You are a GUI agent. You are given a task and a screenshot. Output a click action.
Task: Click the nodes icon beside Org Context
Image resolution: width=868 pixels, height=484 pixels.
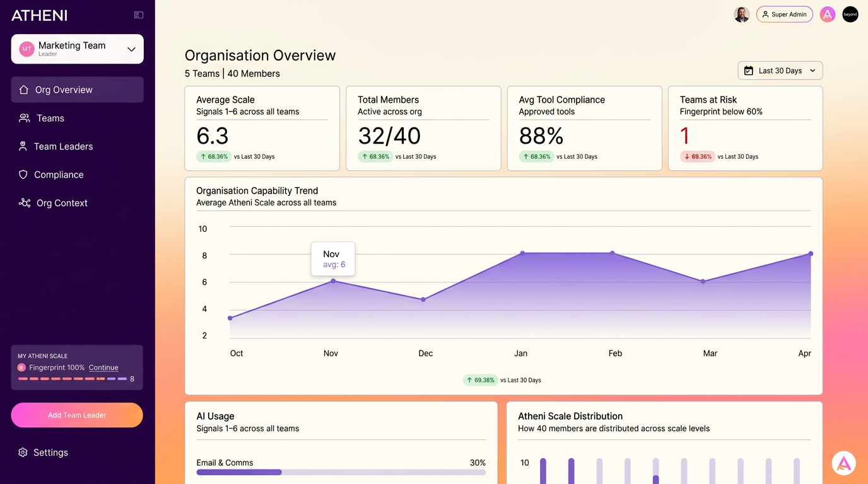coord(25,203)
